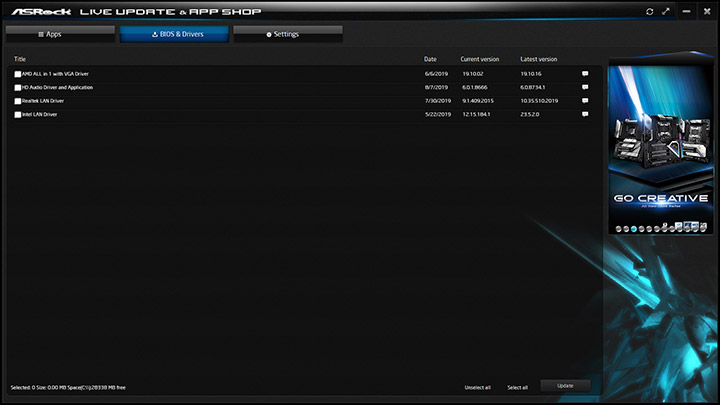
Task: Select the BIOS & Drivers tab
Action: pyautogui.click(x=174, y=34)
